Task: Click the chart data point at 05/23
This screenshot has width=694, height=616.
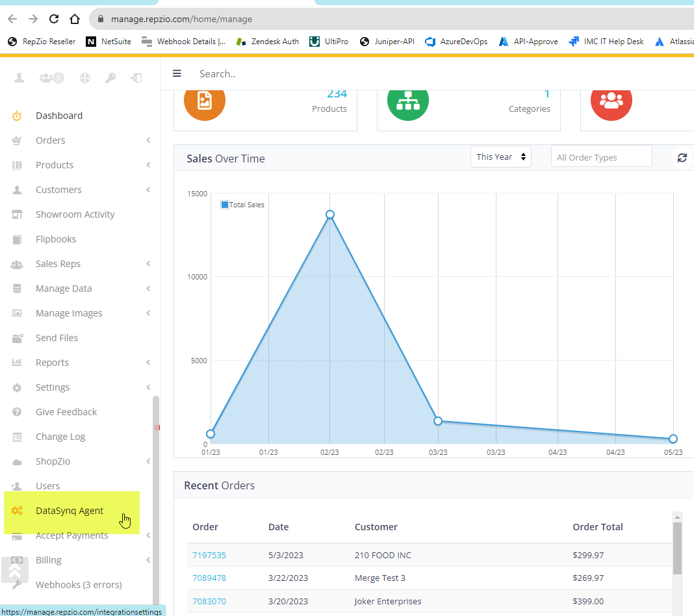Action: coord(673,439)
